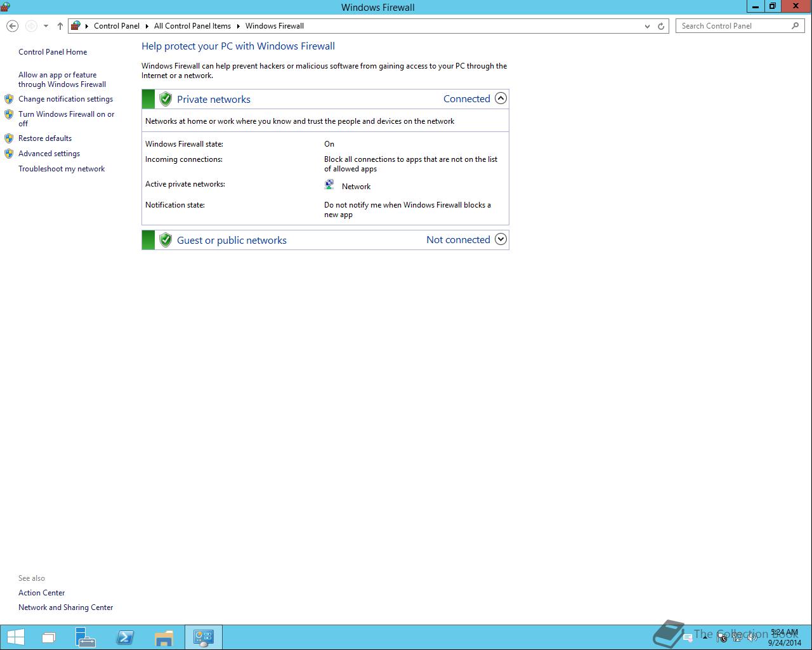
Task: Open the desktop window icon on taskbar
Action: pos(49,637)
